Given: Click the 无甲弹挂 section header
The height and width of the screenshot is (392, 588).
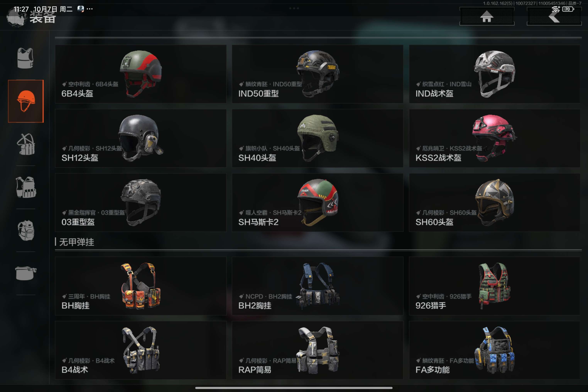Looking at the screenshot, I should 77,242.
